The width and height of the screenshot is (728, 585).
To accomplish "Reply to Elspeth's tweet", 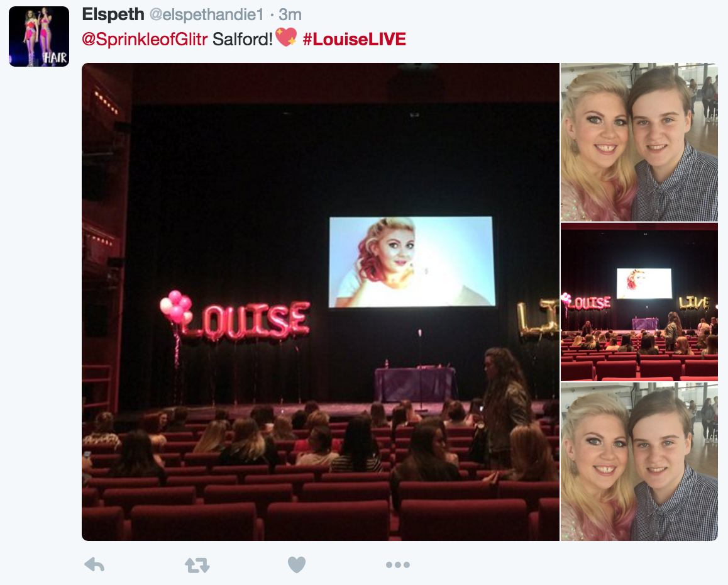I will (94, 564).
